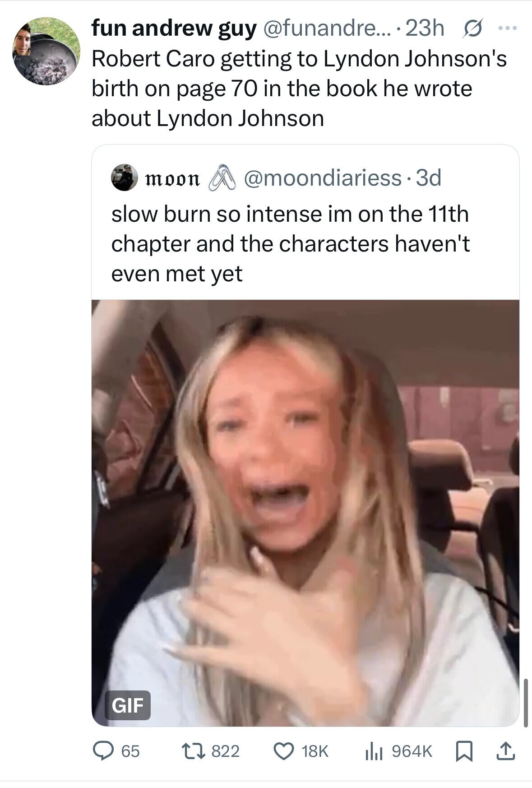Open the 3d timestamp of quoted tweet

(x=428, y=177)
